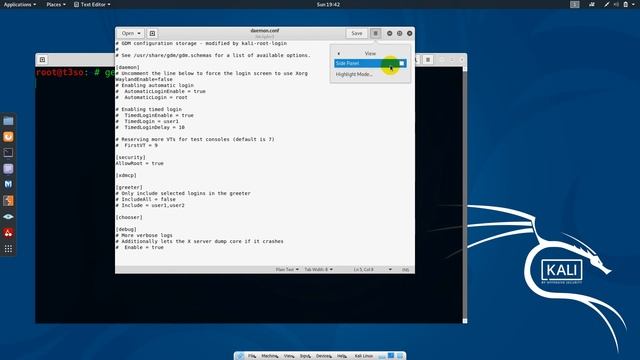The image size is (640, 360).
Task: Launch Maltego from the dock
Action: click(x=8, y=184)
